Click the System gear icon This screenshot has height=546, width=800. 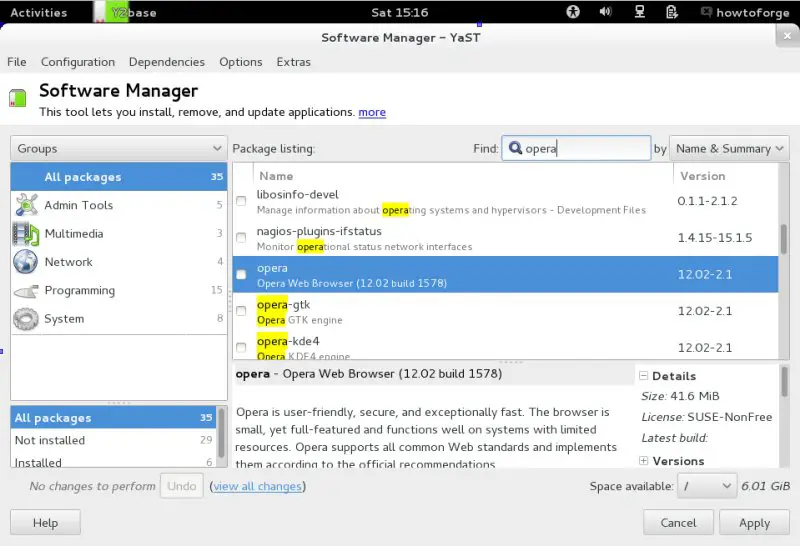(26, 319)
